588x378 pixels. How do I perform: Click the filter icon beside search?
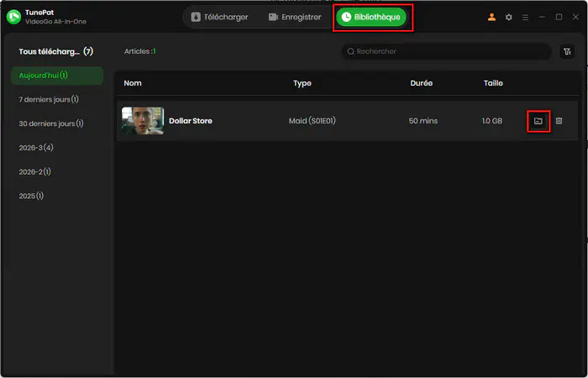point(567,51)
